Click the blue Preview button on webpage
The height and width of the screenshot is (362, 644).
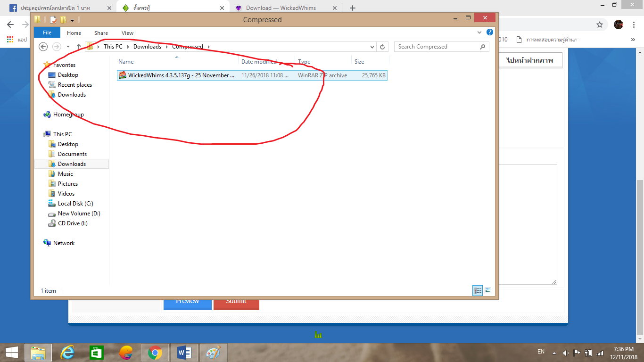click(x=188, y=303)
